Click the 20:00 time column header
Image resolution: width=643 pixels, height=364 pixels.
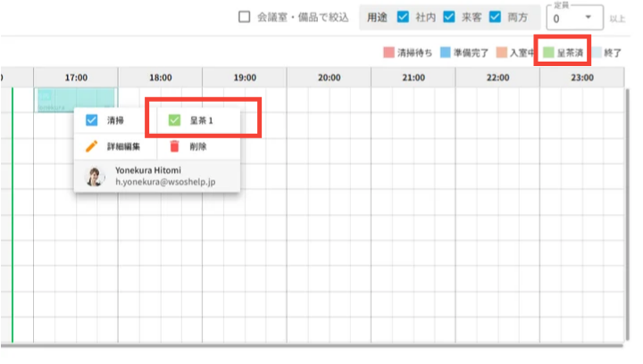coord(329,78)
